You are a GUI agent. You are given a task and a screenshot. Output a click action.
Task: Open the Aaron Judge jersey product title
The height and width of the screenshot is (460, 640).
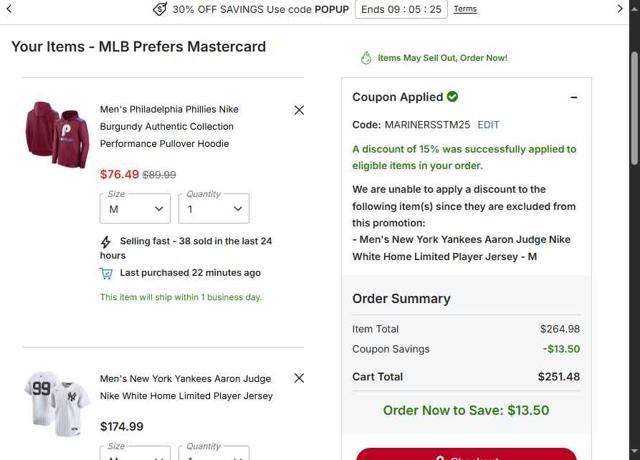[186, 387]
